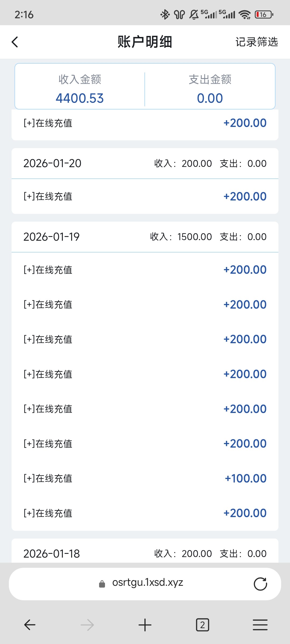Tap the lock icon in the address bar
The image size is (290, 644).
click(102, 584)
